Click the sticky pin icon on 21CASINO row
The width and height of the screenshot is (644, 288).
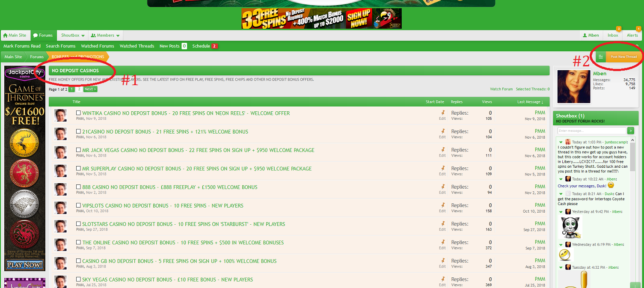pos(443,131)
